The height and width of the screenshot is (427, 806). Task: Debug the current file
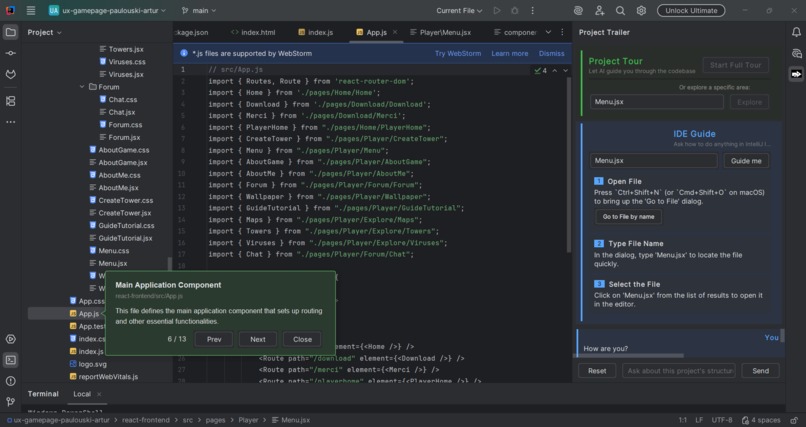[515, 10]
